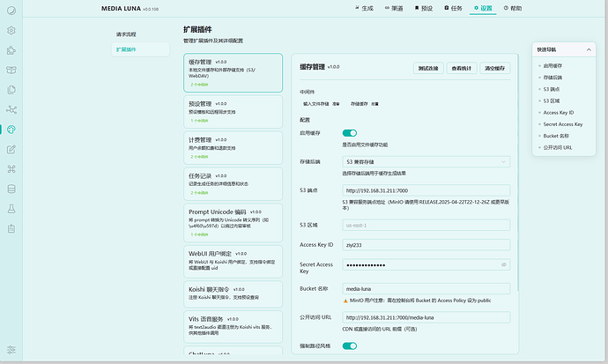
Task: Toggle the 启用缓存 switch
Action: pos(350,133)
